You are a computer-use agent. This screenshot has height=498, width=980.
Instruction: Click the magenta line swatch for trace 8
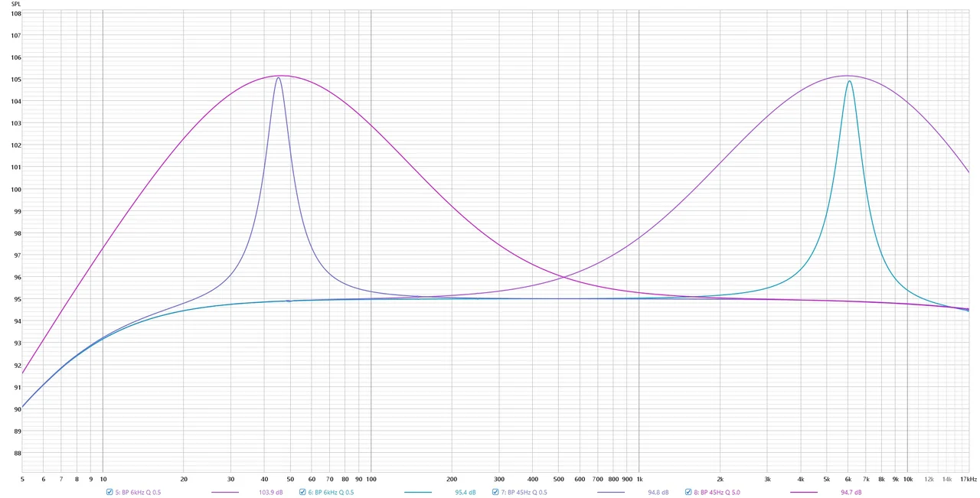pos(803,493)
